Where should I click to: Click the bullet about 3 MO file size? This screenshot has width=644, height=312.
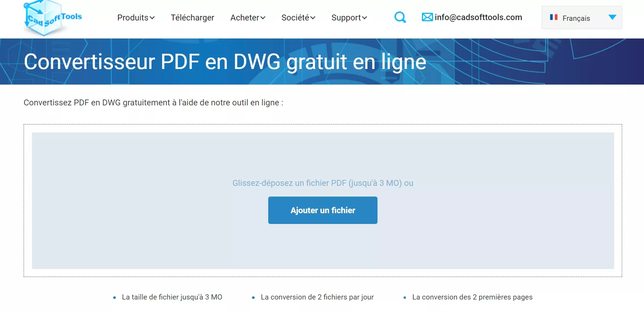172,297
